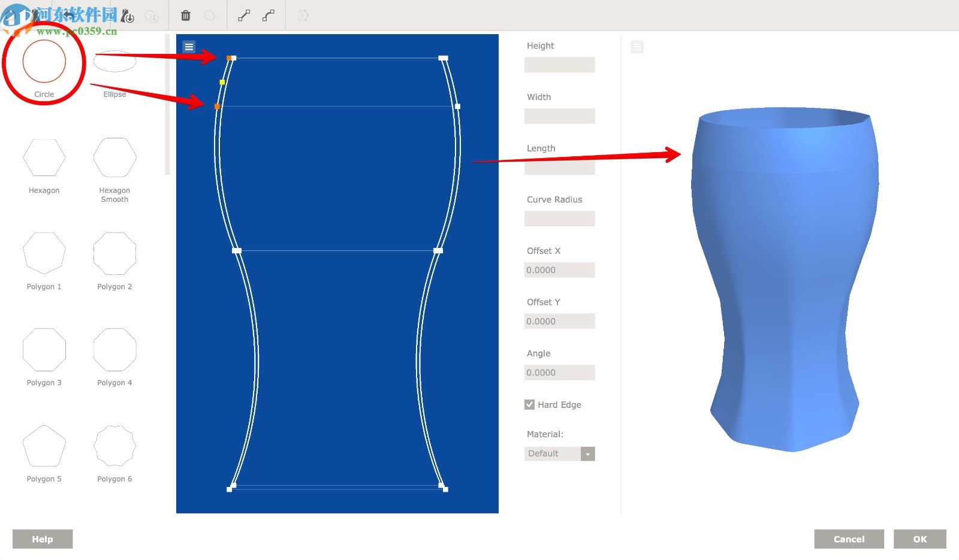Select the Polygon 1 shape thumbnail
The height and width of the screenshot is (560, 959).
click(44, 253)
